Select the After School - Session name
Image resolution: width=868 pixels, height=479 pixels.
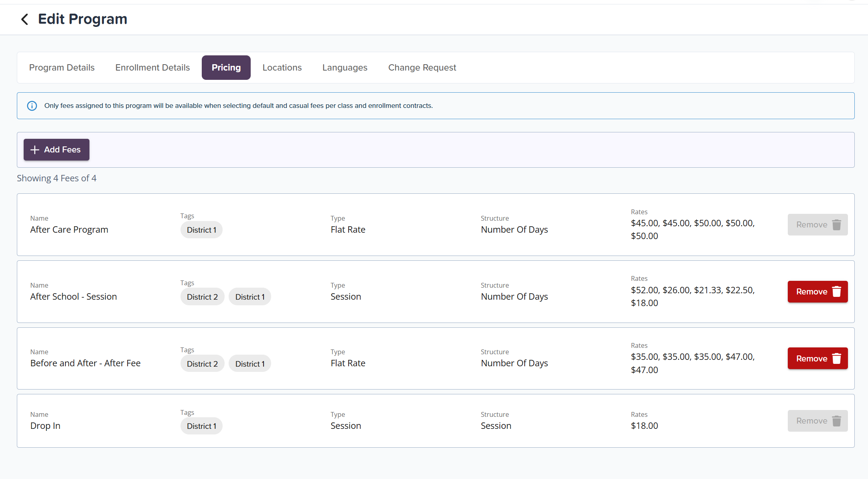[73, 296]
